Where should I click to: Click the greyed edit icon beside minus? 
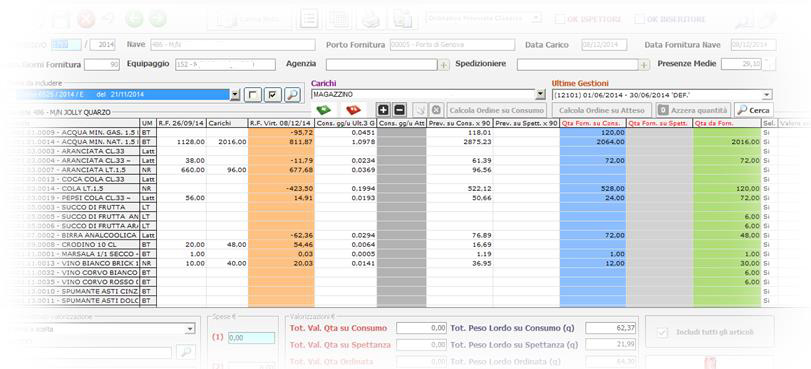421,110
